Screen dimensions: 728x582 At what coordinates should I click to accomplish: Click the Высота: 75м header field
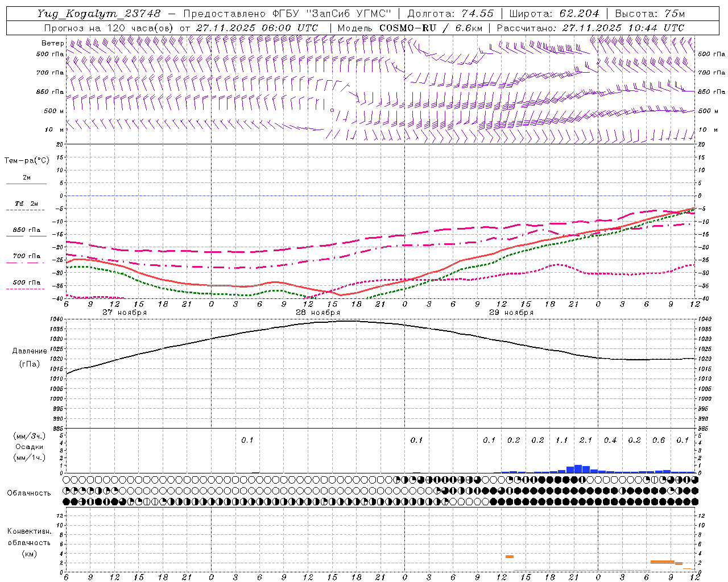pos(650,14)
